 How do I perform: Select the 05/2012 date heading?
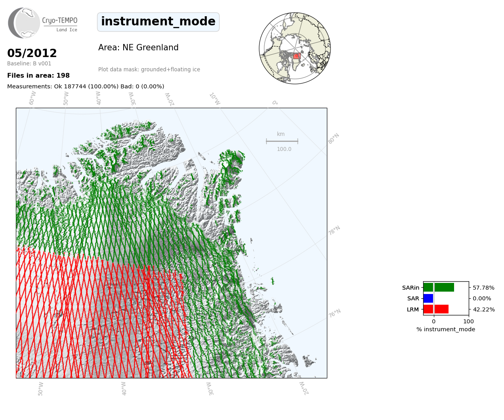(32, 53)
